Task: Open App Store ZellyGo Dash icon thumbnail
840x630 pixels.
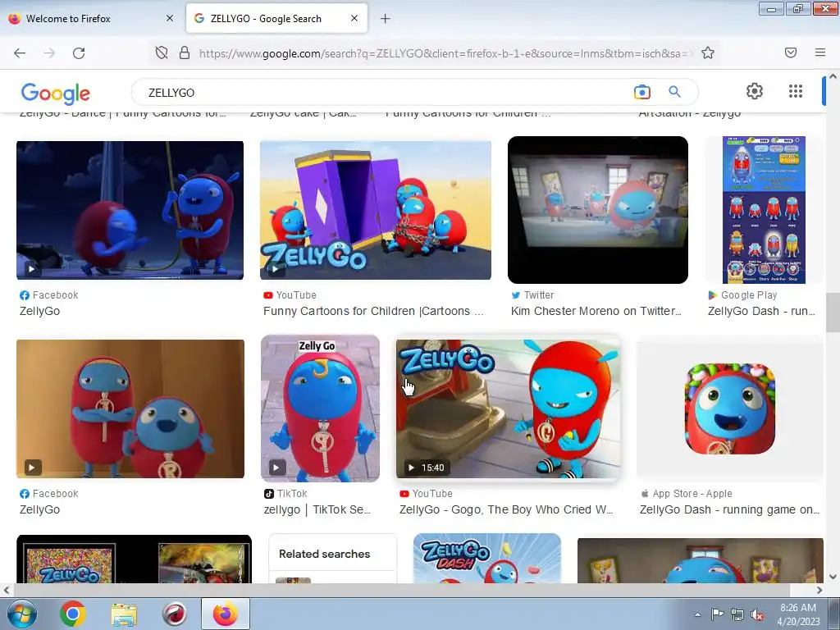Action: tap(729, 409)
